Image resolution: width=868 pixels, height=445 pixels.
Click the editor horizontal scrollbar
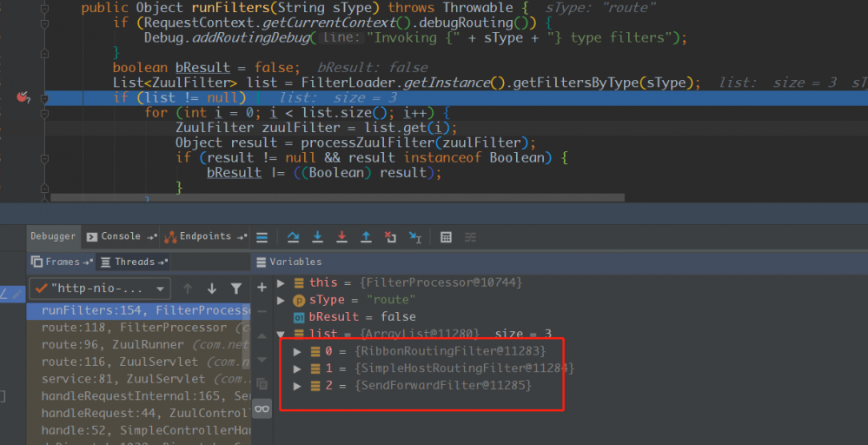338,197
